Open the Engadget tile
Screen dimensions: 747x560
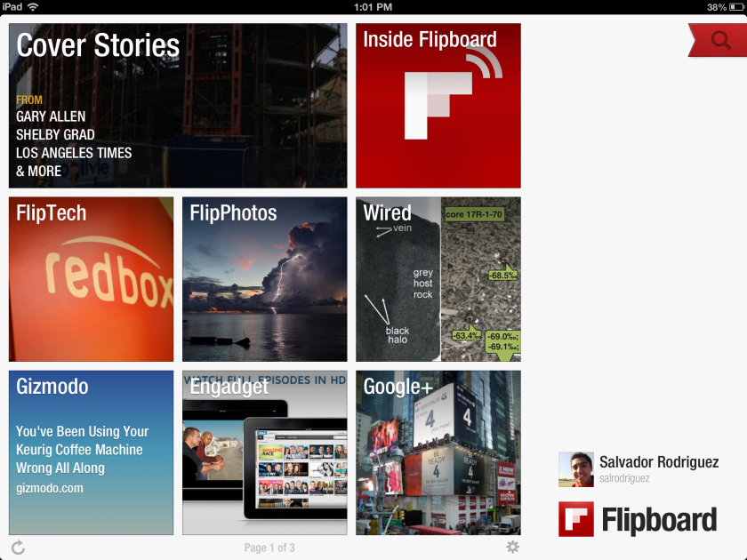[265, 452]
